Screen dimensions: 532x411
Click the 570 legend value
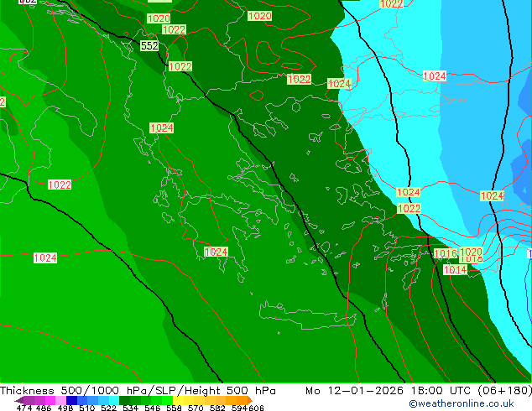(196, 408)
